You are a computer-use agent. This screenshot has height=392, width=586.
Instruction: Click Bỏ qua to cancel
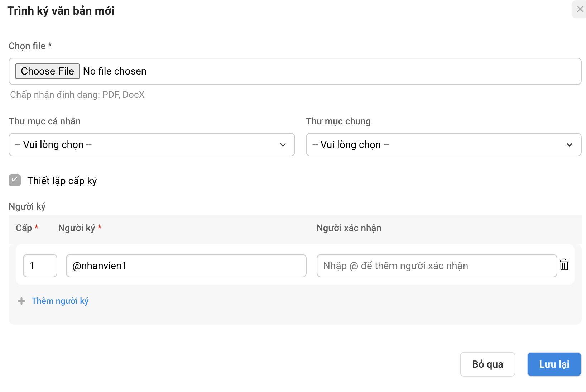click(487, 364)
